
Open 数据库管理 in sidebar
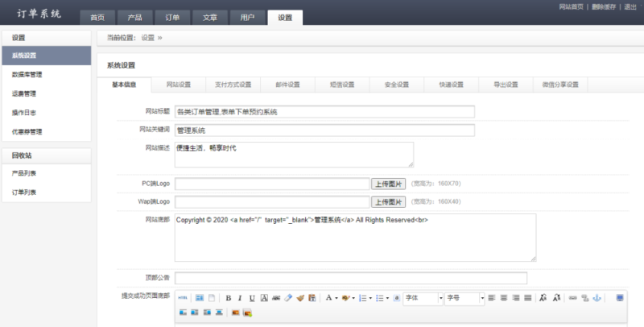pos(47,75)
